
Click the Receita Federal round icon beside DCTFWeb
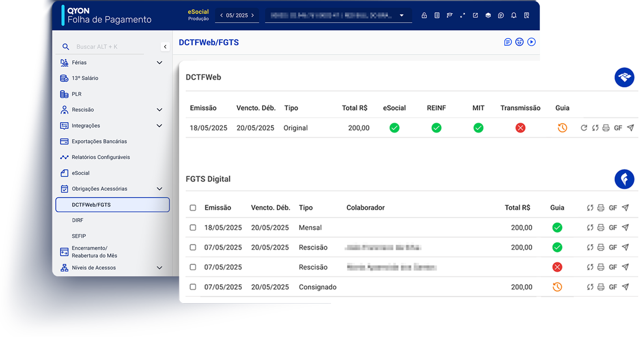tap(624, 77)
